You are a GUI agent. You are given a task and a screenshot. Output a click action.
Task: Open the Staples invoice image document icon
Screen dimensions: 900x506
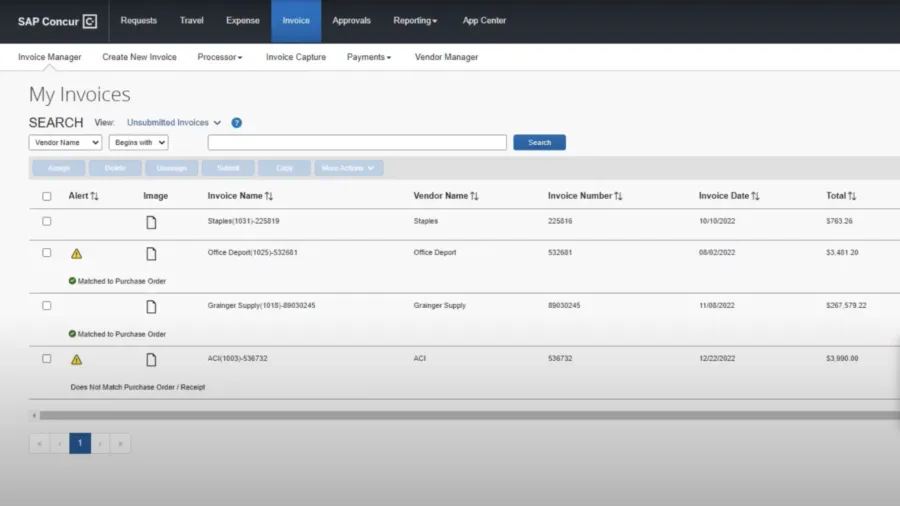pos(151,222)
